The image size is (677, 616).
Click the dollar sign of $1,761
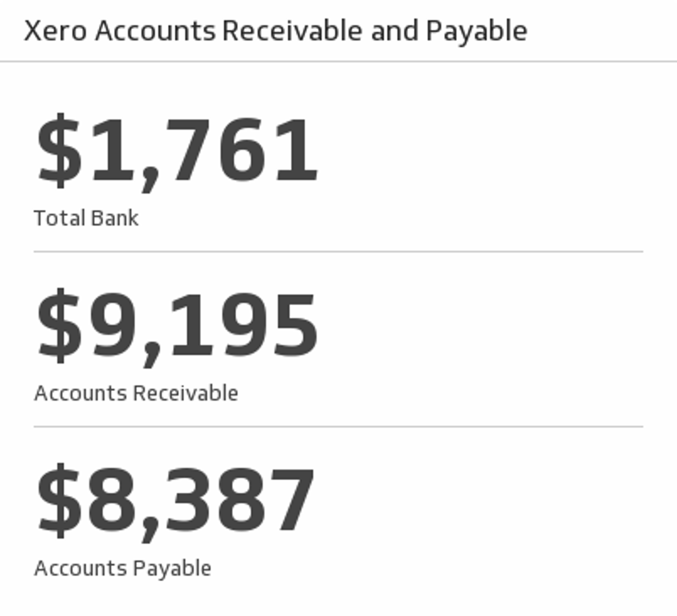[x=58, y=151]
